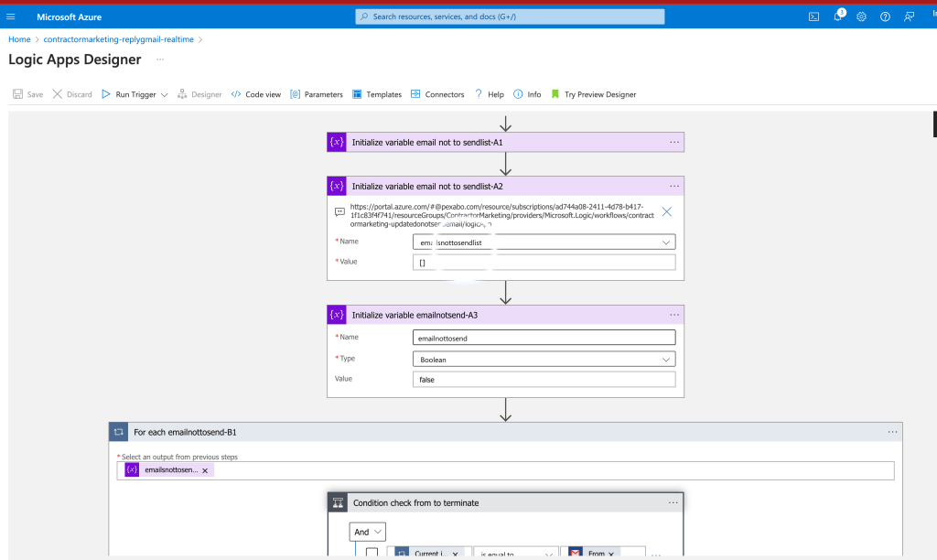The image size is (937, 560).
Task: Open the ellipsis next to the Logic Apps Designer title
Action: click(x=160, y=59)
